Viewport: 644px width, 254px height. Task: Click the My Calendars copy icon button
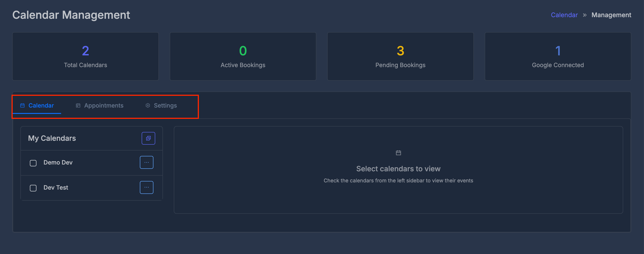[x=148, y=138]
